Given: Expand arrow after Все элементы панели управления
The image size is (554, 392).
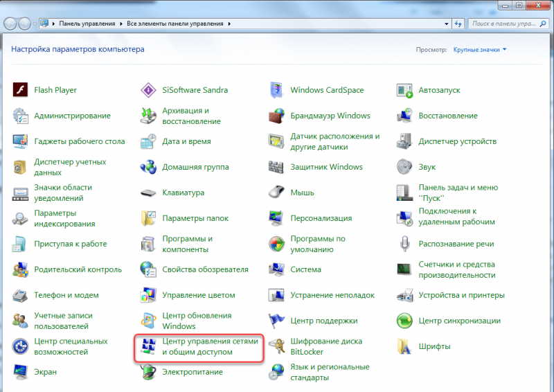Looking at the screenshot, I should pos(229,24).
